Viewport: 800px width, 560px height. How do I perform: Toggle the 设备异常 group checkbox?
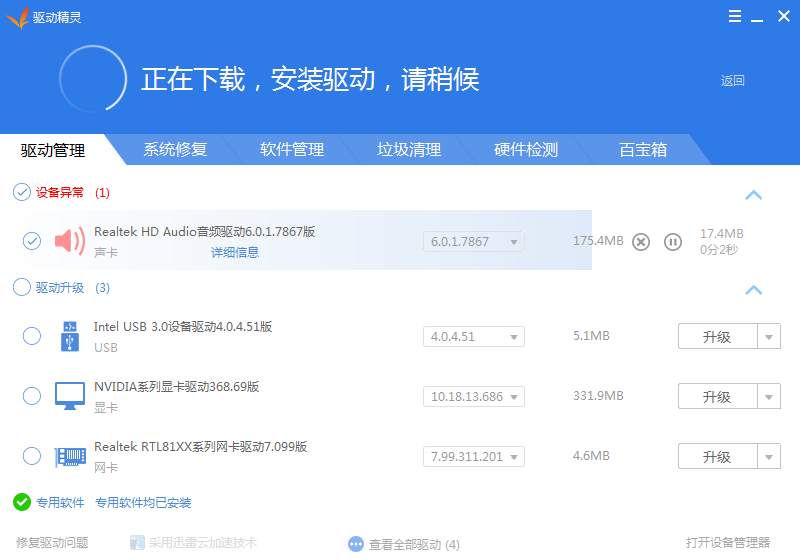[x=22, y=192]
